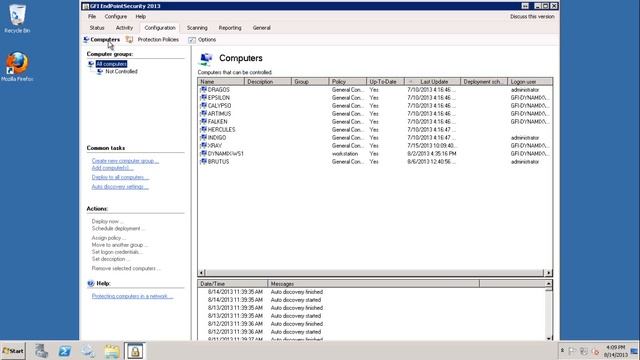The width and height of the screenshot is (640, 360).
Task: Click the Help section question icon
Action: [91, 283]
